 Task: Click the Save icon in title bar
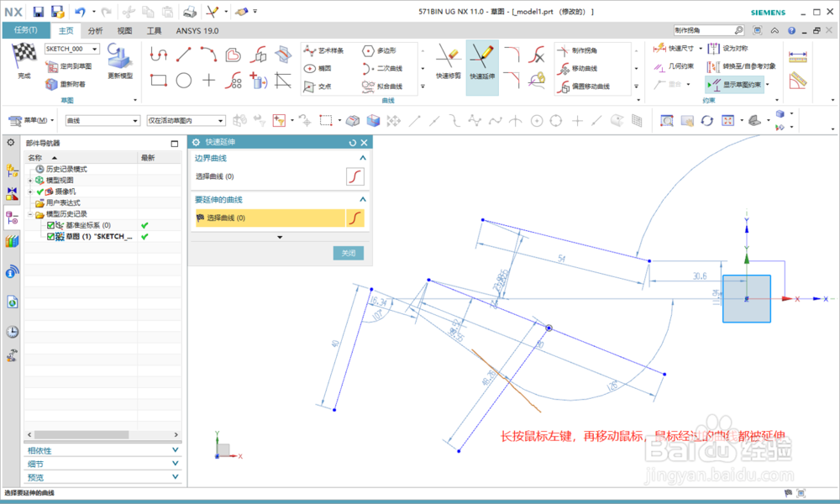(38, 11)
